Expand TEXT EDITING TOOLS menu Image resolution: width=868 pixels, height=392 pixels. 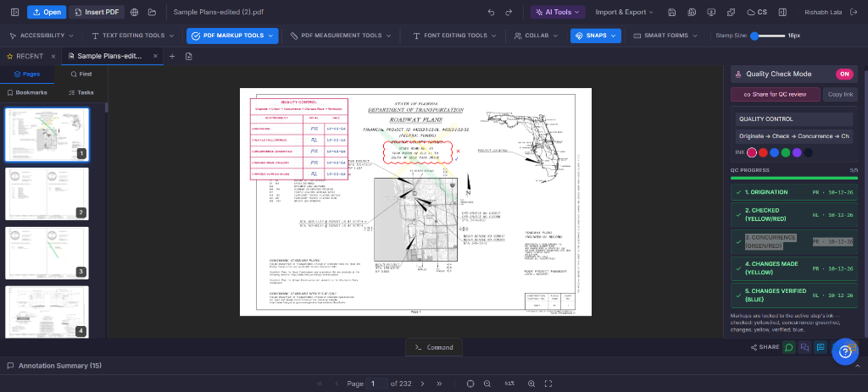point(133,36)
